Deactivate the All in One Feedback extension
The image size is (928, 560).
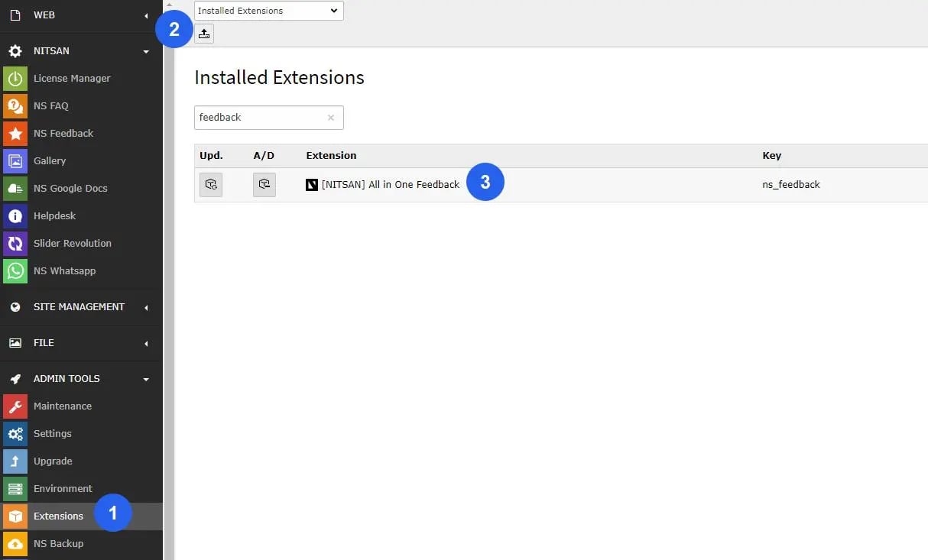pos(264,185)
